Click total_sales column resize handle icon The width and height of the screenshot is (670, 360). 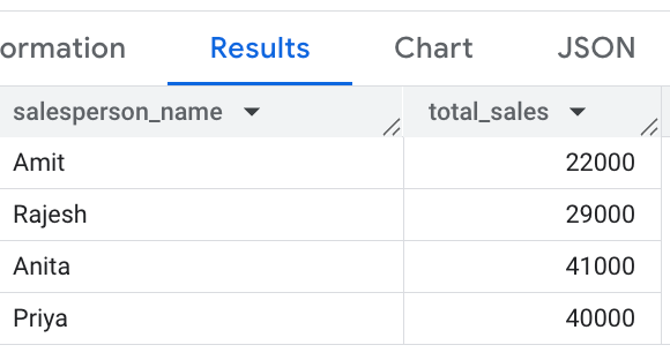coord(649,127)
